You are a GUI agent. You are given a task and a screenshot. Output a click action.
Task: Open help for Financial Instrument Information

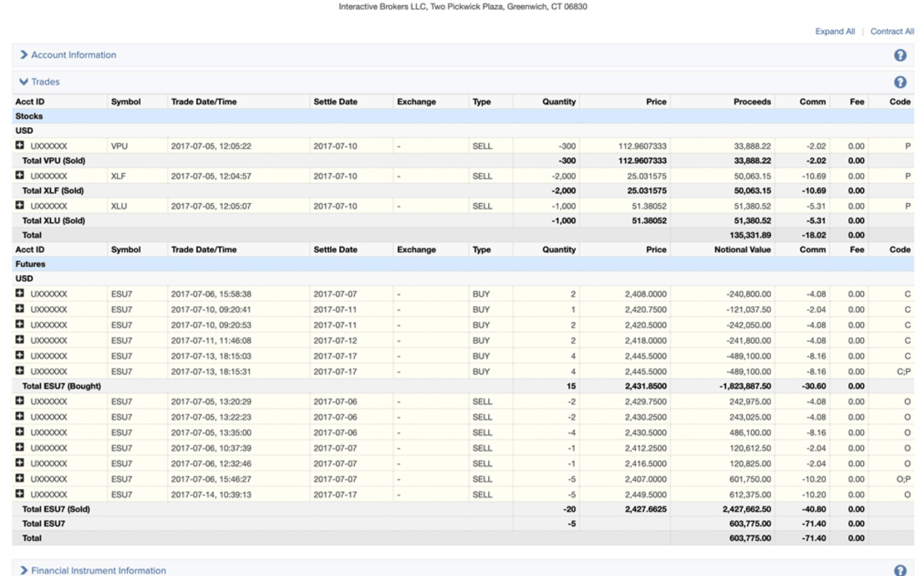click(900, 570)
